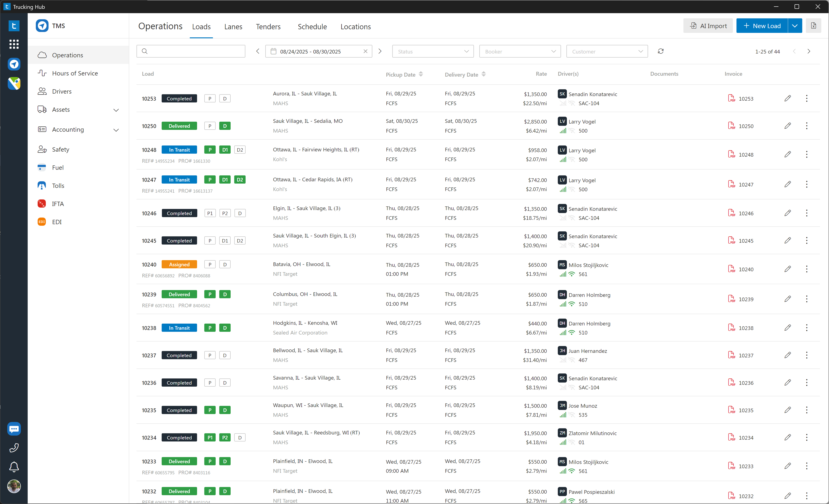Click the AI Import button
Image resolution: width=829 pixels, height=504 pixels.
[x=708, y=26]
